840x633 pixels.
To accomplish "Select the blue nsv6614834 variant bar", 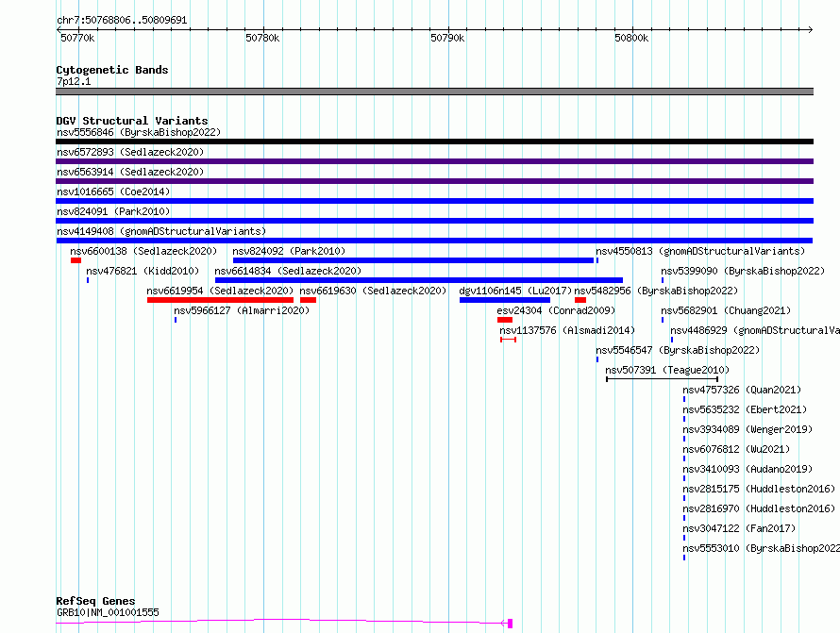I will (x=419, y=280).
